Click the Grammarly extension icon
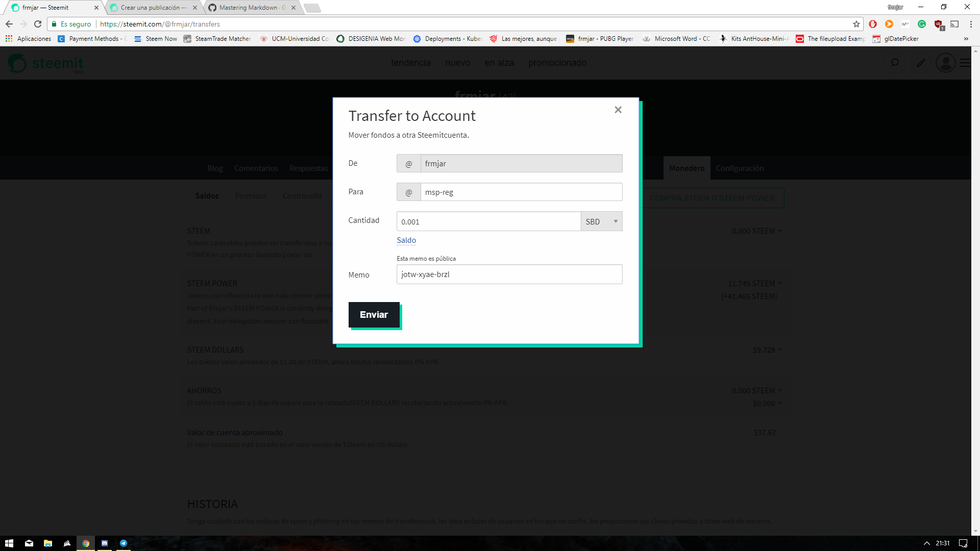This screenshot has width=980, height=551. tap(922, 24)
